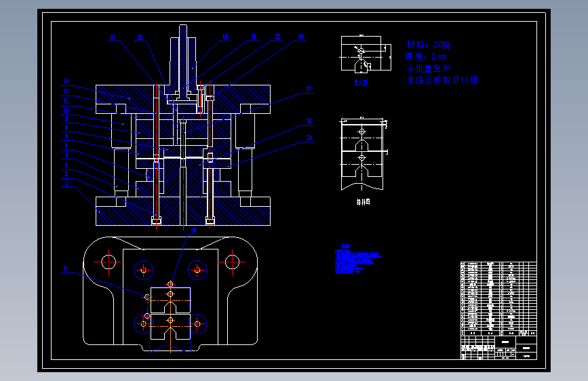
Task: Click the part callout number 12
Action: 66,91
